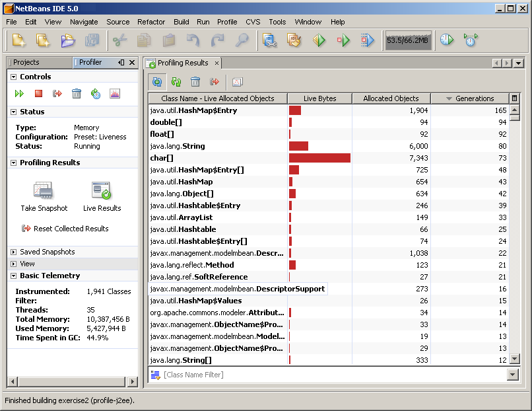Rerun the last profiling session in Controls
532x411 pixels.
tap(19, 93)
